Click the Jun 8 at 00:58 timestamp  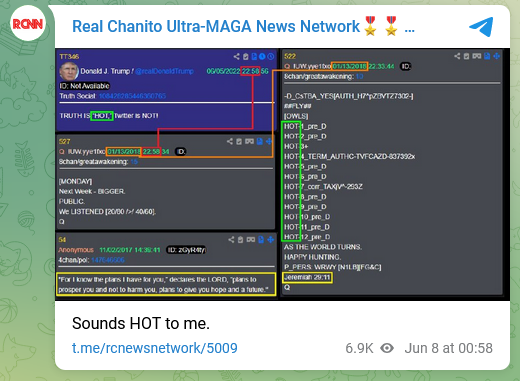[x=448, y=348]
